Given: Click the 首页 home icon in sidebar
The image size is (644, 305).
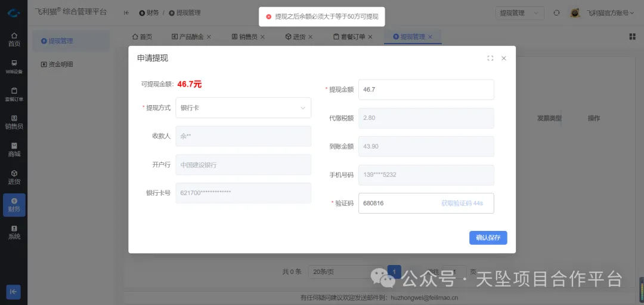Looking at the screenshot, I should [x=14, y=39].
